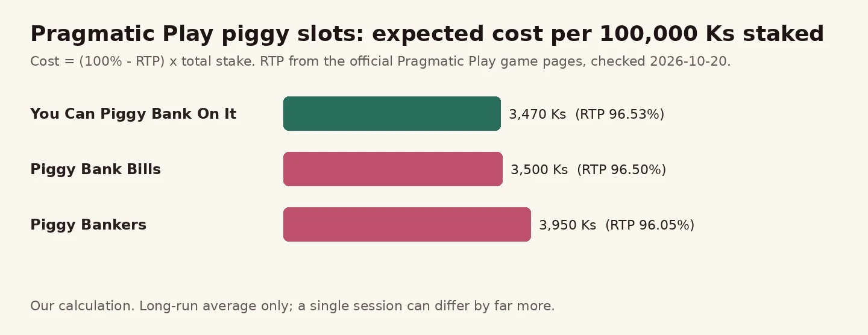Select the 'Our calculation.' footnote text
Image resolution: width=868 pixels, height=335 pixels.
83,306
